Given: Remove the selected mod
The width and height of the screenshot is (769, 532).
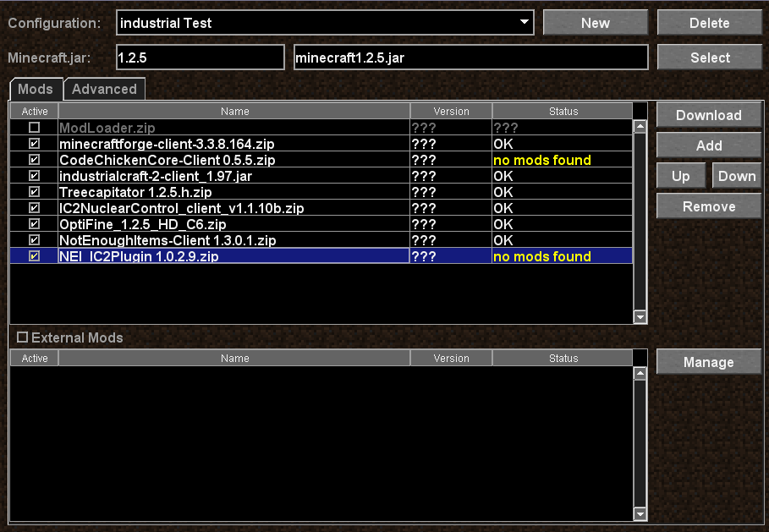Looking at the screenshot, I should pyautogui.click(x=708, y=206).
